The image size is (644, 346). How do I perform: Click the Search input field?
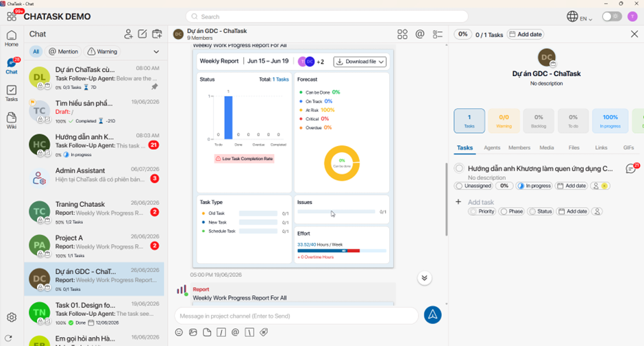[x=327, y=16]
